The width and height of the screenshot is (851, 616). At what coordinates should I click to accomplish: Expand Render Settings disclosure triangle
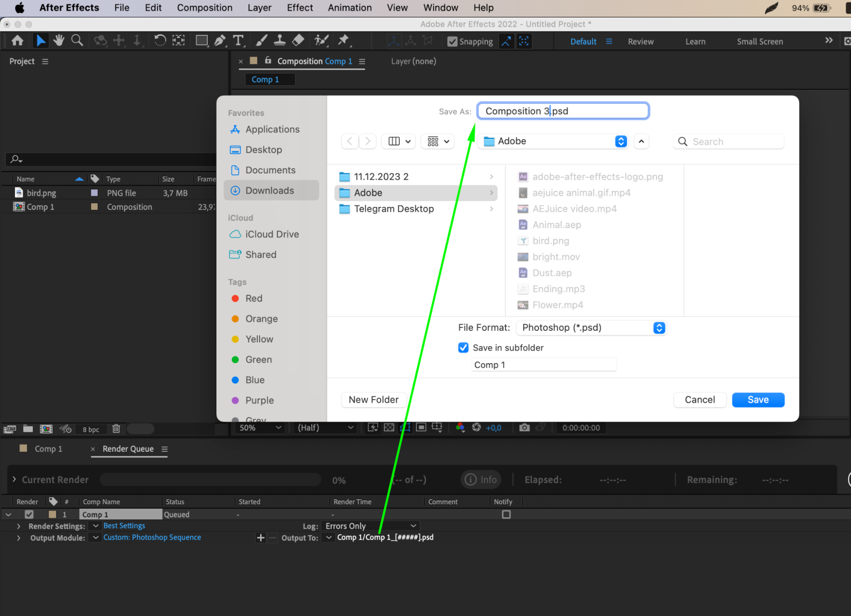point(18,526)
